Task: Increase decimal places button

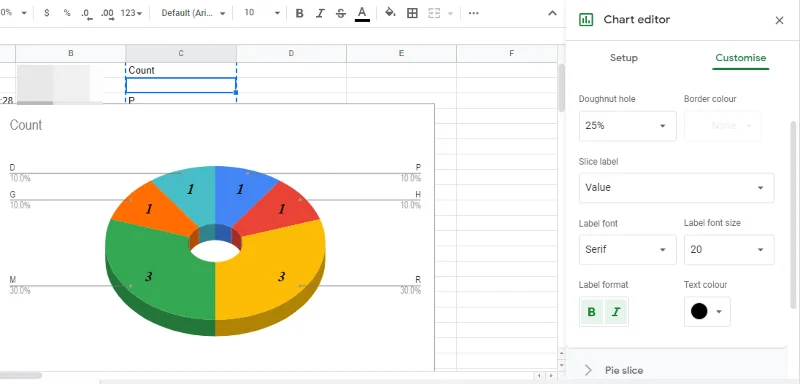Action: pyautogui.click(x=107, y=13)
